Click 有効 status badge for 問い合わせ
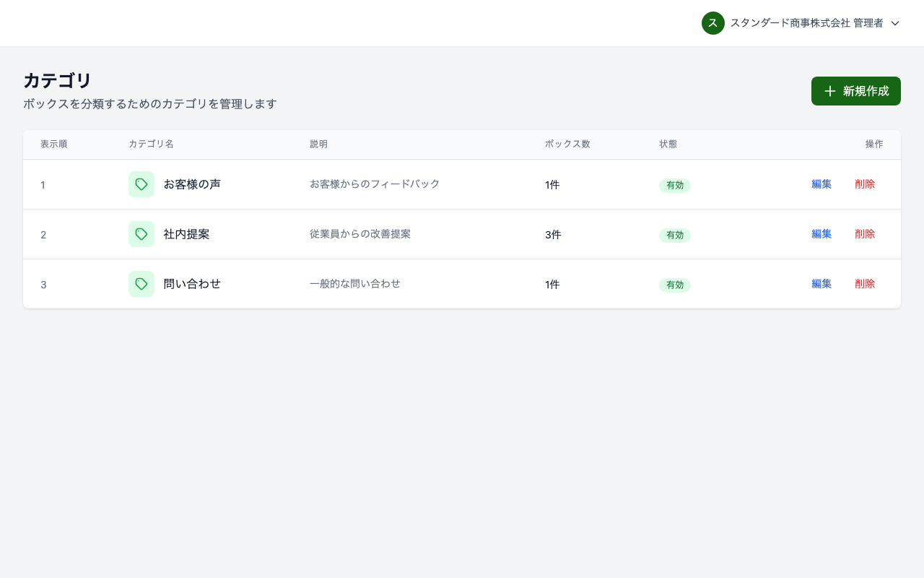The width and height of the screenshot is (924, 578). pyautogui.click(x=674, y=285)
